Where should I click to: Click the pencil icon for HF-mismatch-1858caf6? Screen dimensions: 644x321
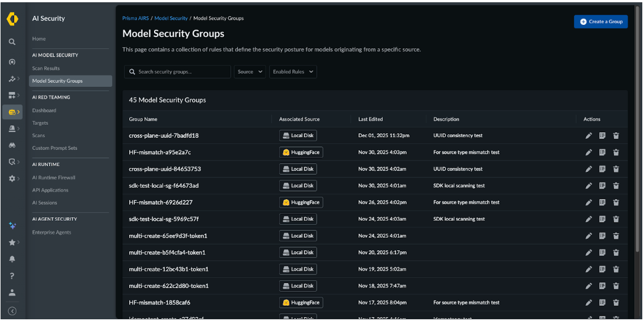pos(588,303)
